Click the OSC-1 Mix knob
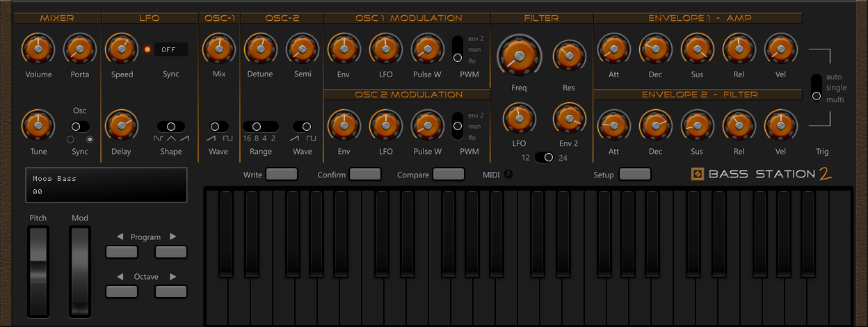The image size is (868, 327). click(x=218, y=49)
